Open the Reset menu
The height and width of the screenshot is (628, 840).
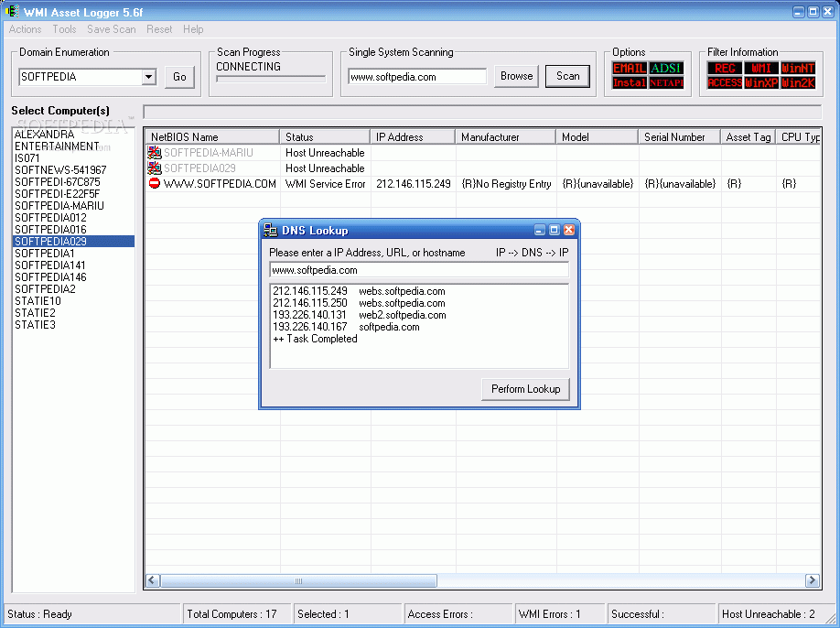[x=159, y=29]
